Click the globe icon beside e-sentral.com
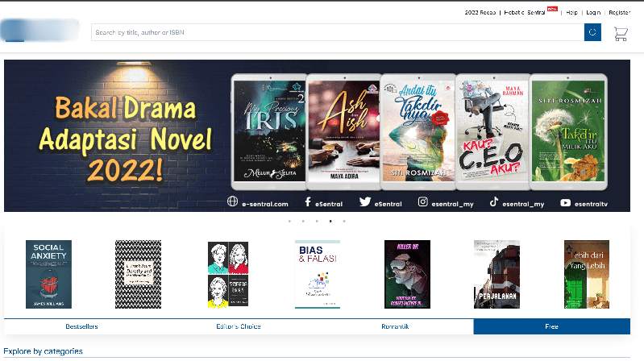The height and width of the screenshot is (361, 644). pos(232,201)
